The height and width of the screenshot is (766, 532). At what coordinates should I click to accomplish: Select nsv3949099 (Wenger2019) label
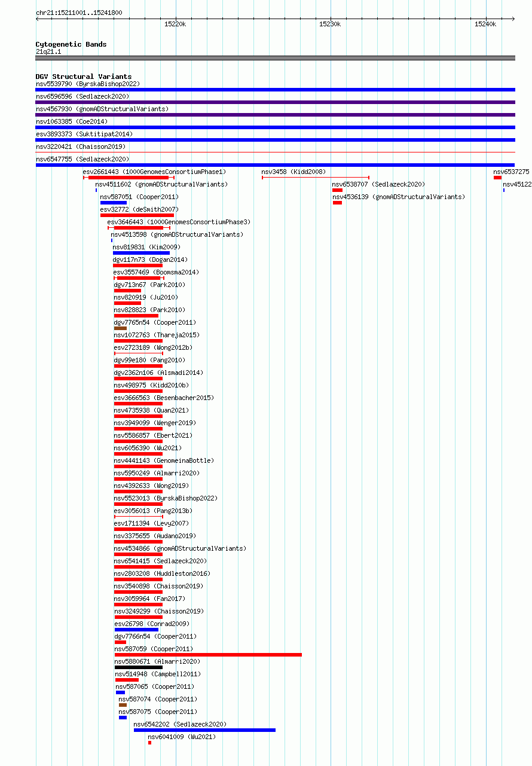(x=155, y=423)
